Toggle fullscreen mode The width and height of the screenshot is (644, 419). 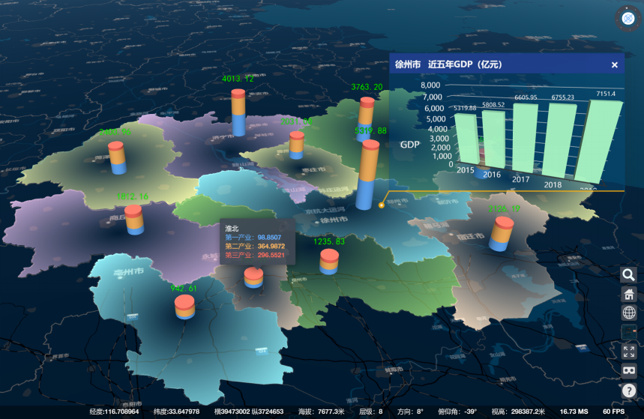pos(628,352)
